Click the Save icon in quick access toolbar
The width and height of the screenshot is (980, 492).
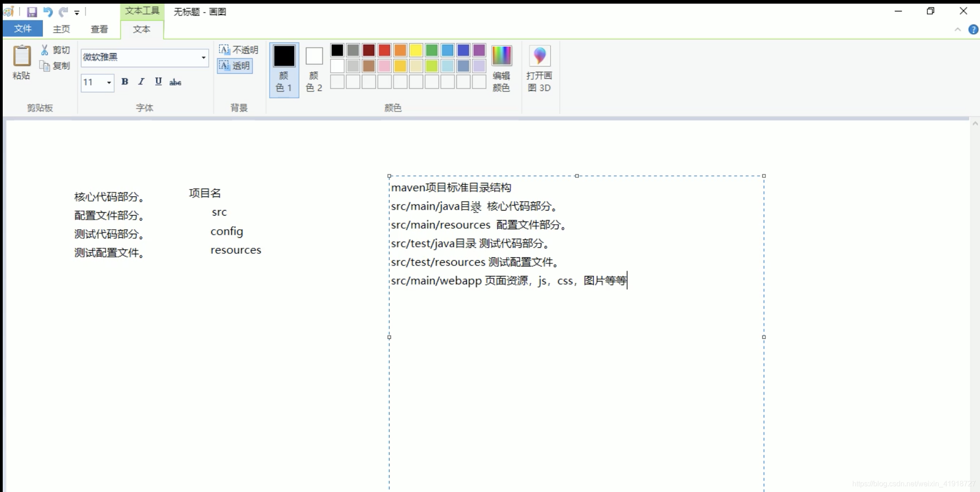click(32, 12)
